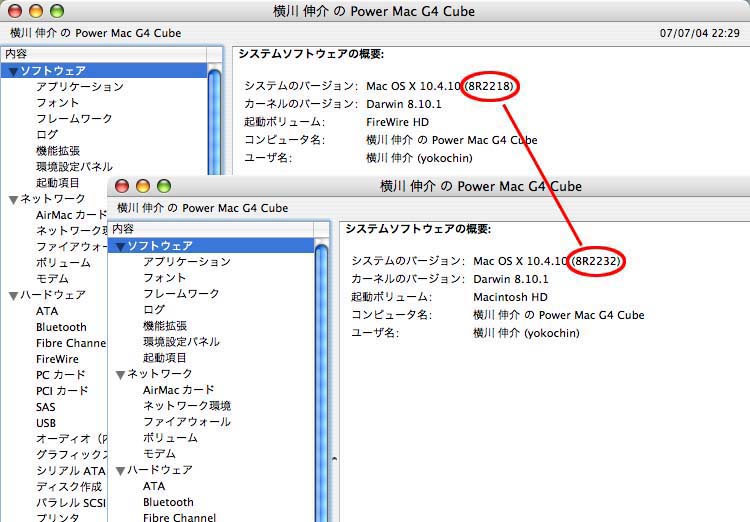Viewport: 750px width, 522px height.
Task: Select モデム in front window sidebar
Action: point(159,454)
